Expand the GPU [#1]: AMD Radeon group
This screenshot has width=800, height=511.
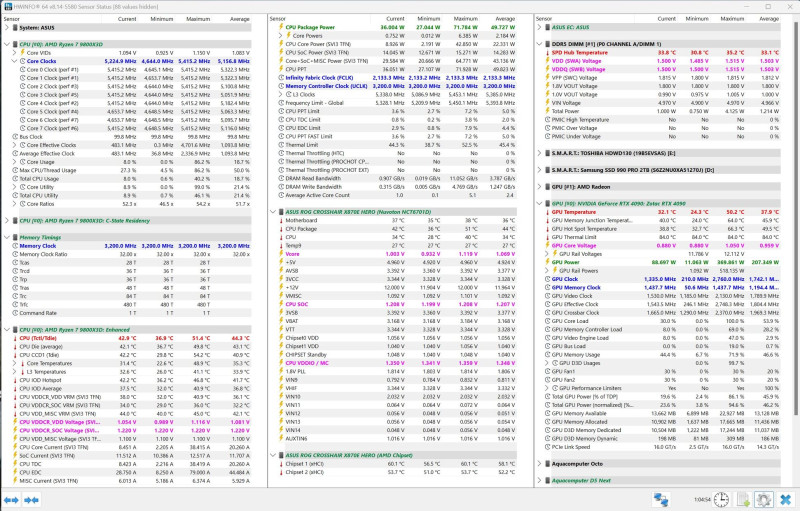pos(539,187)
